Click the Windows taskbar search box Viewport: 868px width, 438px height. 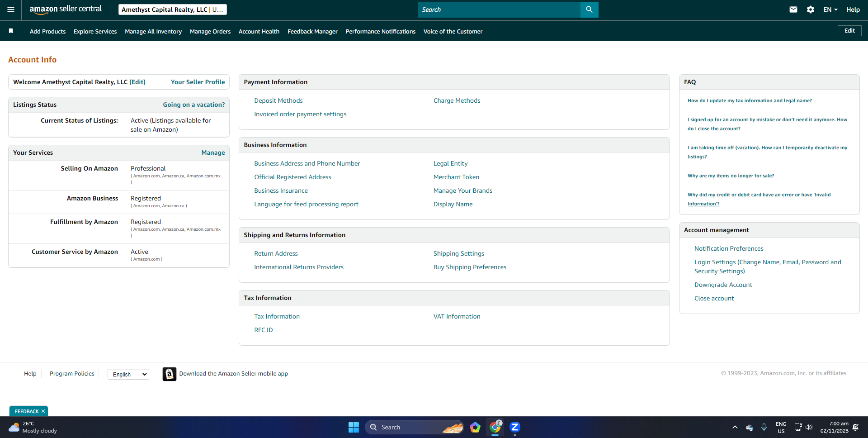tap(415, 427)
